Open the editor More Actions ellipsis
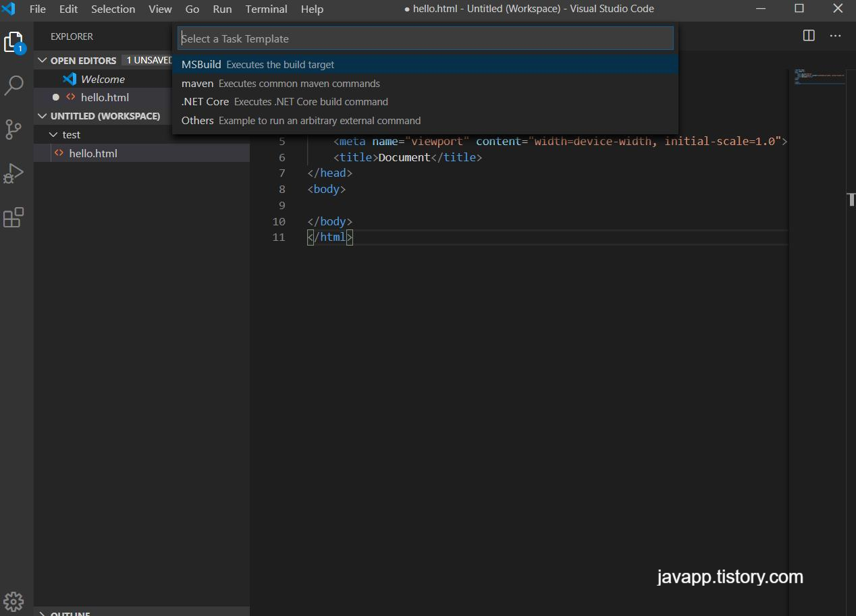The height and width of the screenshot is (616, 856). tap(835, 36)
